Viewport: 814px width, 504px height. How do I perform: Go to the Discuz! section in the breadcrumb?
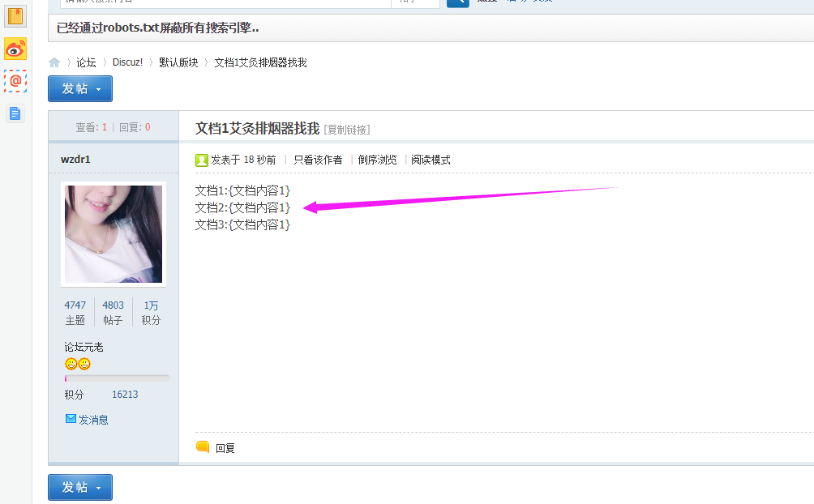pyautogui.click(x=127, y=62)
